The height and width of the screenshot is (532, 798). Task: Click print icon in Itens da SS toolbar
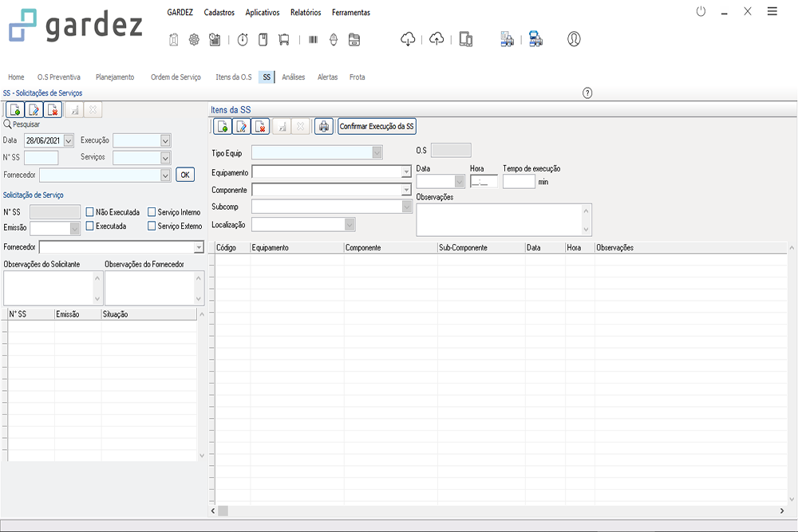pos(324,127)
